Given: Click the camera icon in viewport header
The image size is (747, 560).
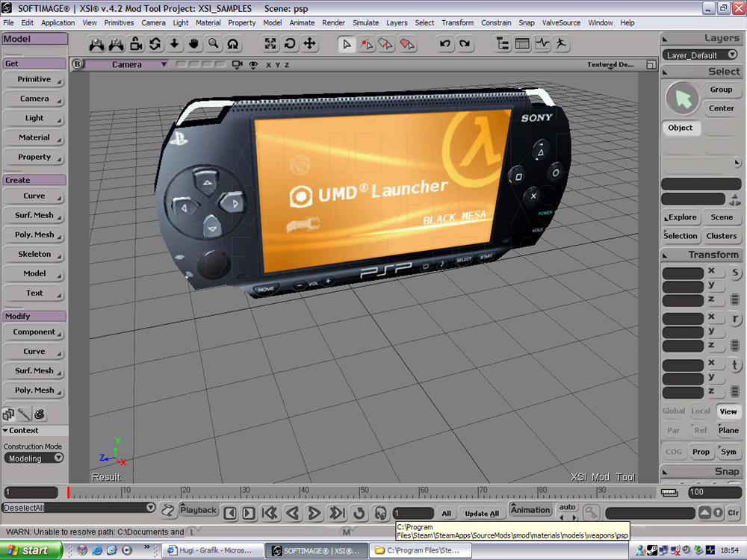Looking at the screenshot, I should point(237,64).
